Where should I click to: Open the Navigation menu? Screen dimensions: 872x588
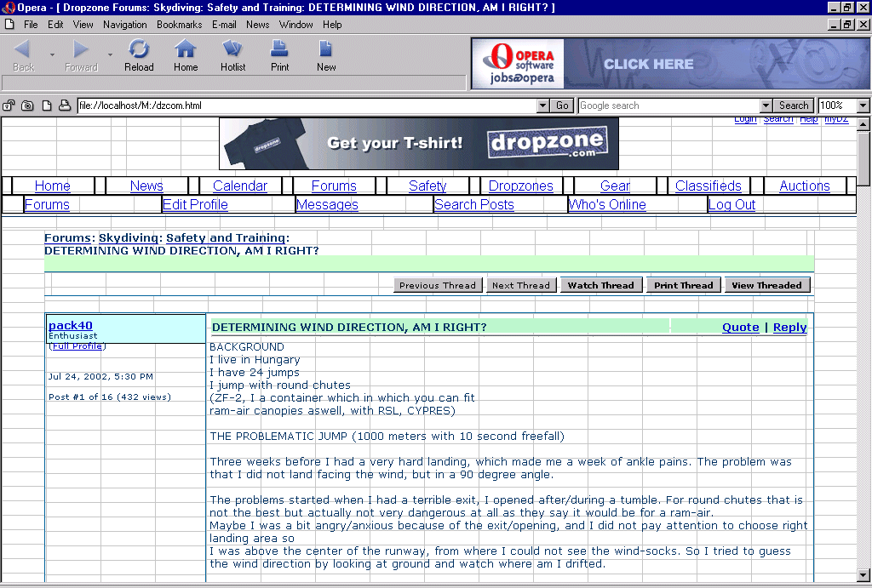click(125, 25)
